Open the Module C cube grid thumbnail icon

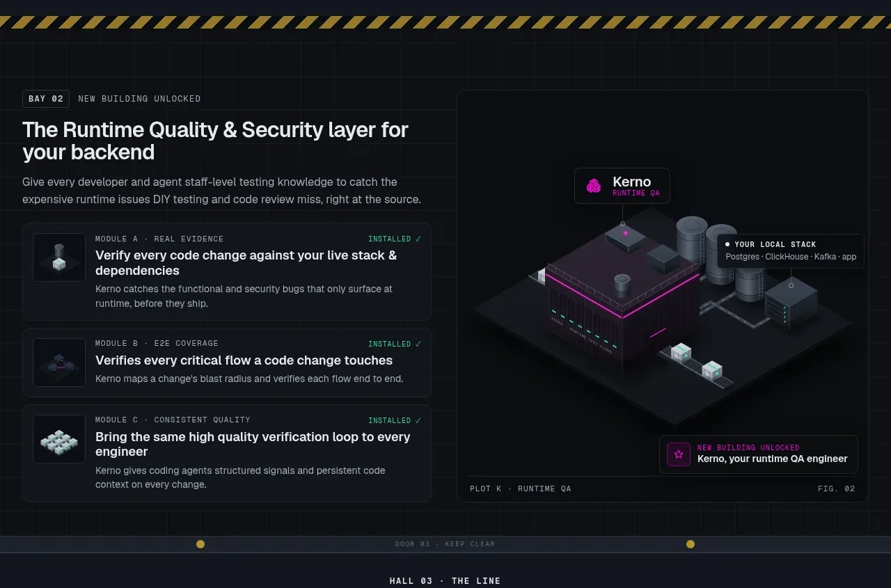(59, 439)
